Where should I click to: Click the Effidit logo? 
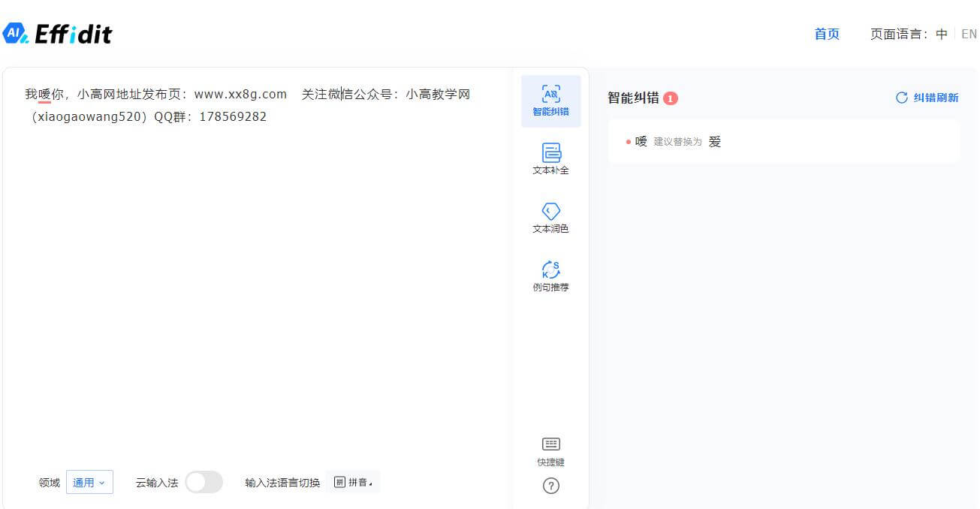coord(60,32)
